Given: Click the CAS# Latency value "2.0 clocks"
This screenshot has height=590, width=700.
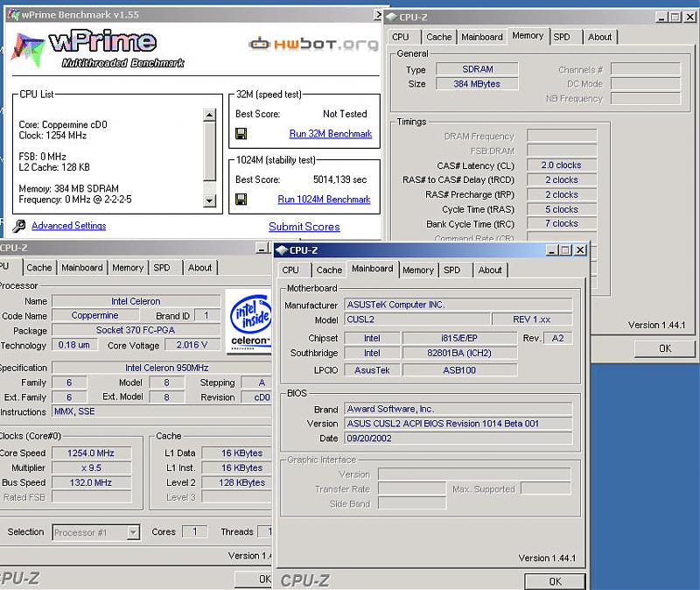Looking at the screenshot, I should pyautogui.click(x=562, y=165).
